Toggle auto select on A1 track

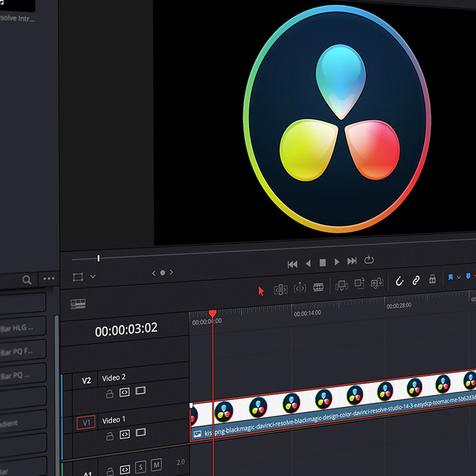pyautogui.click(x=125, y=469)
